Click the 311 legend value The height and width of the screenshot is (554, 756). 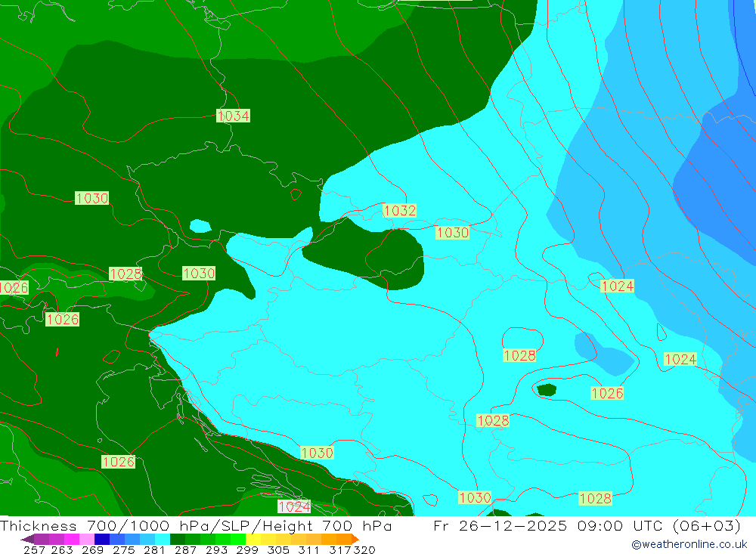click(308, 549)
